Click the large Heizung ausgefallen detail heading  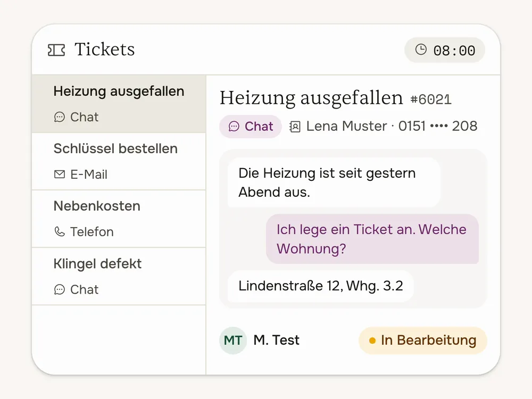coord(311,98)
